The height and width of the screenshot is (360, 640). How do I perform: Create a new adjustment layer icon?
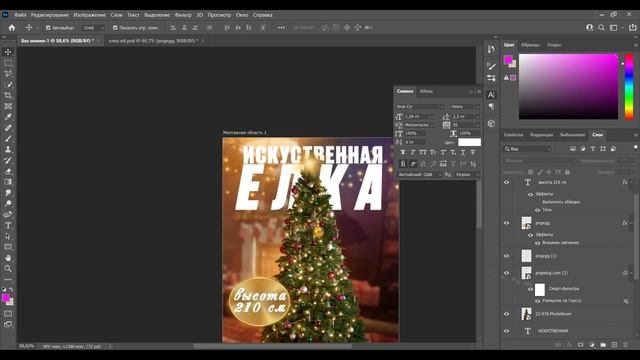coord(592,345)
